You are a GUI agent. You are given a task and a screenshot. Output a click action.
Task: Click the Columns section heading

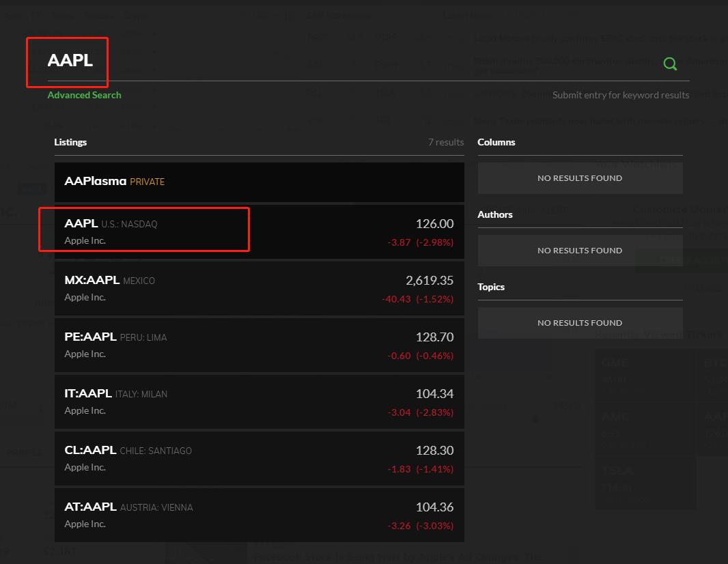click(496, 142)
